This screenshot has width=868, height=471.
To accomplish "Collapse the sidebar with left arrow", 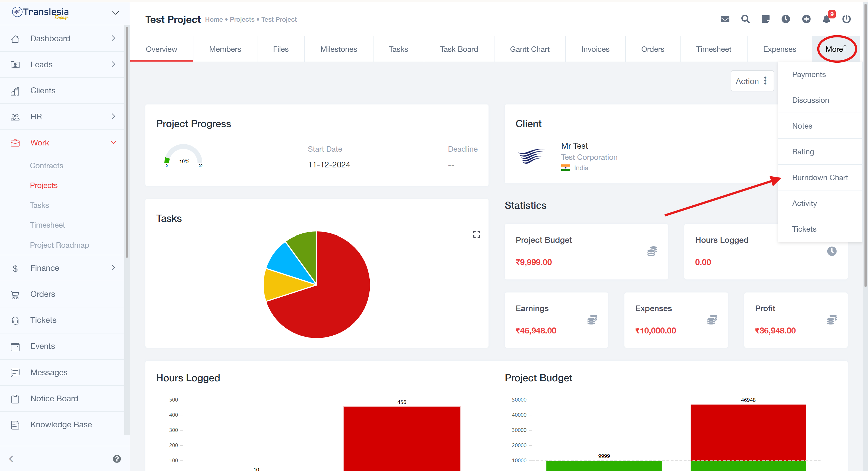I will click(x=11, y=459).
